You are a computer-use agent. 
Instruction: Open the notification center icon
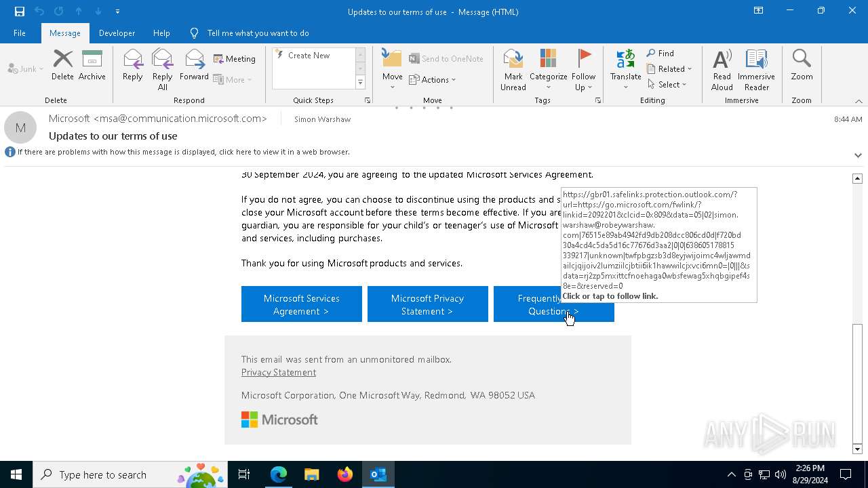(x=846, y=474)
